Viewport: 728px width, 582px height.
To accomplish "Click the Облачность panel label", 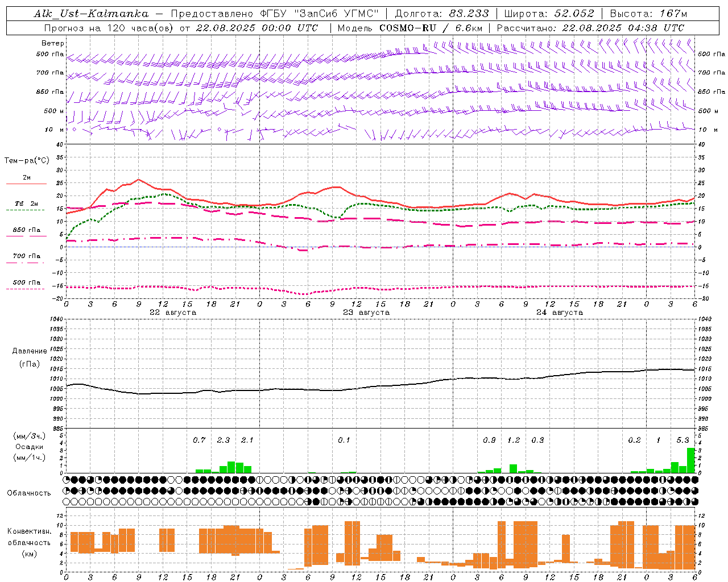I will click(x=29, y=493).
